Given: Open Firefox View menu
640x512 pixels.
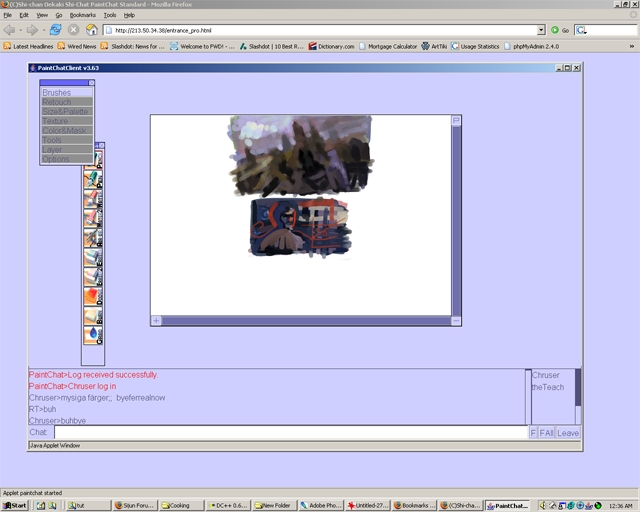Looking at the screenshot, I should coord(42,15).
